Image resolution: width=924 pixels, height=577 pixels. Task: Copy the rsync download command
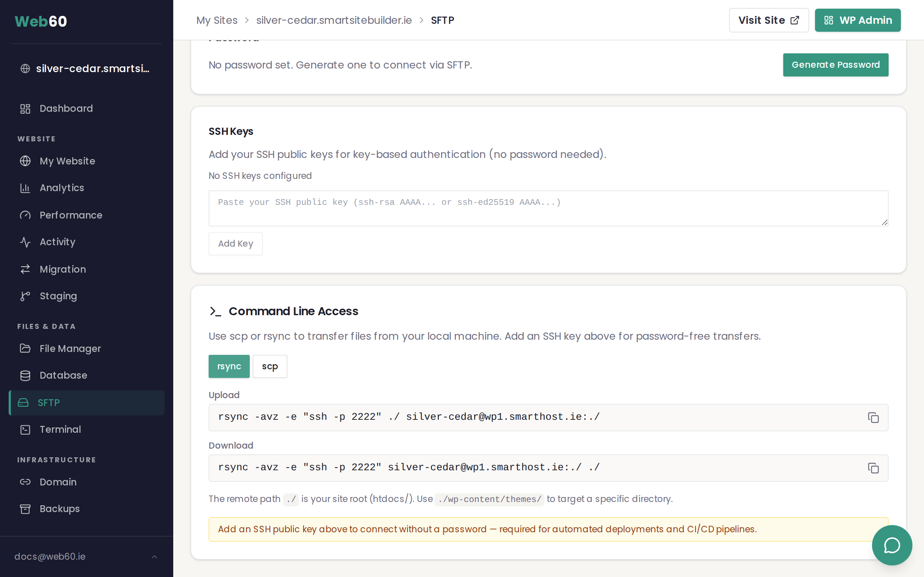pos(873,468)
